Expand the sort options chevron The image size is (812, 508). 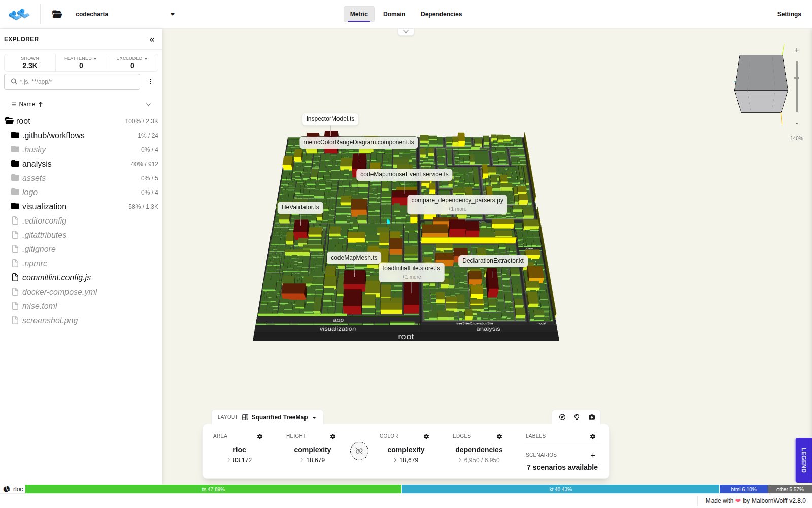148,105
